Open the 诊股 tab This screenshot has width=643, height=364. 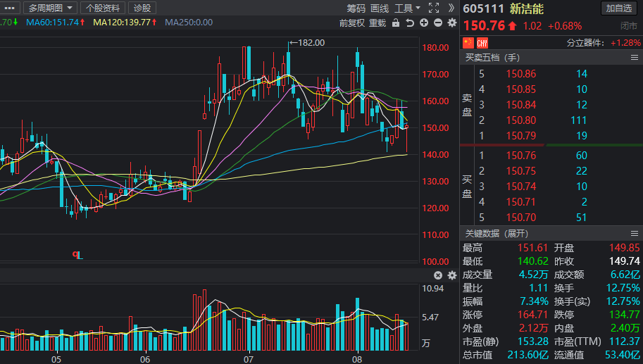(x=142, y=8)
